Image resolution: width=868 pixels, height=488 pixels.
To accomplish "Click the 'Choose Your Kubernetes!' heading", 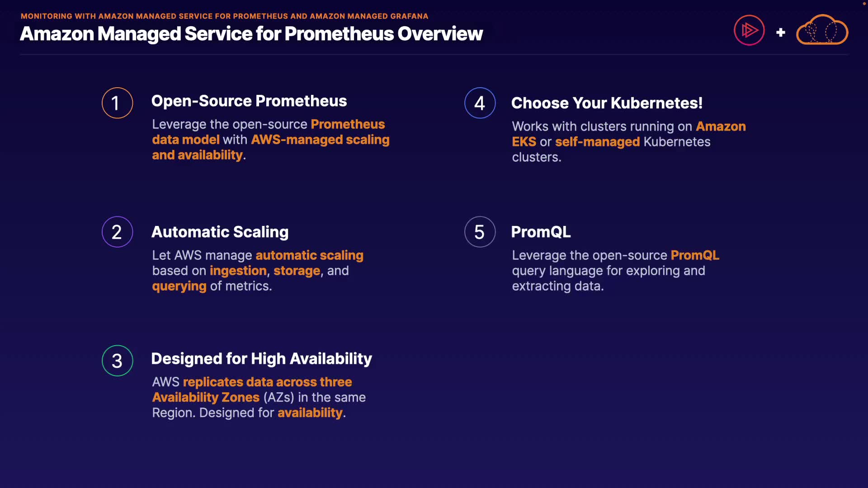I will point(607,103).
